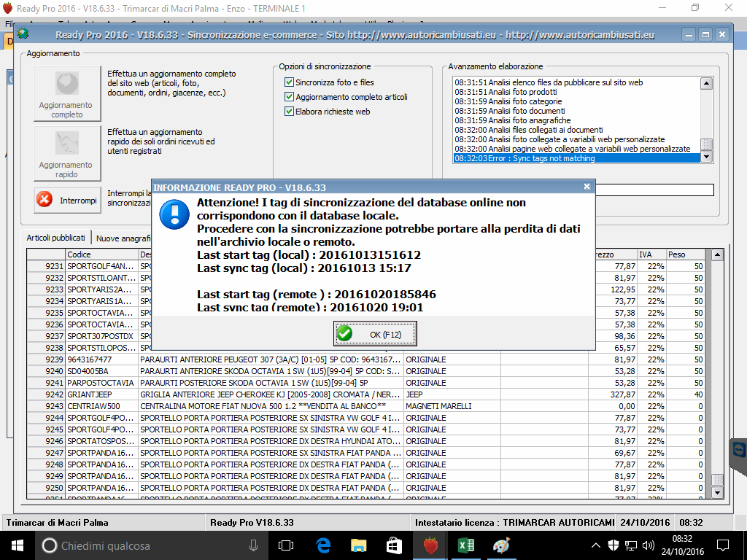The width and height of the screenshot is (747, 560).
Task: Minimize the Sincronizzazione e-commerce window
Action: click(689, 34)
